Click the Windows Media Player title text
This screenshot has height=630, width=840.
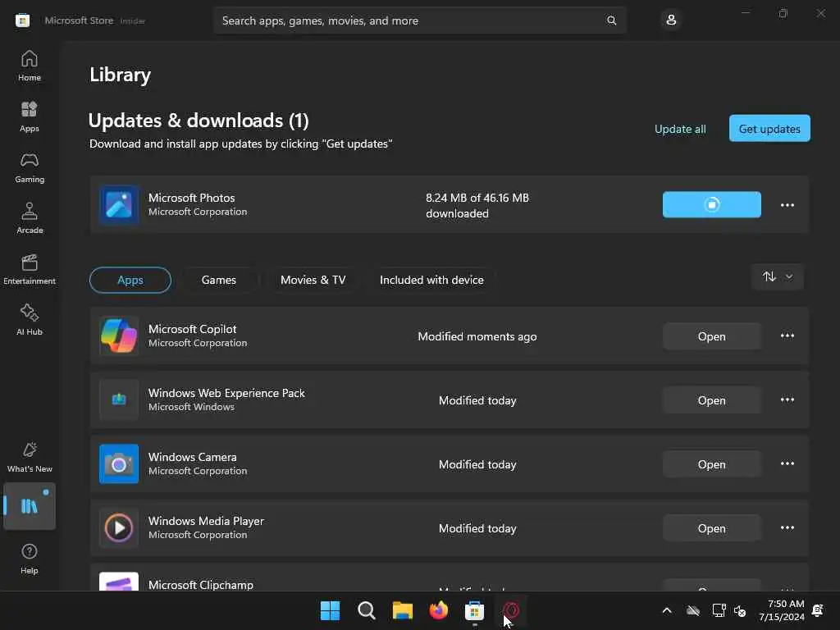(x=206, y=521)
